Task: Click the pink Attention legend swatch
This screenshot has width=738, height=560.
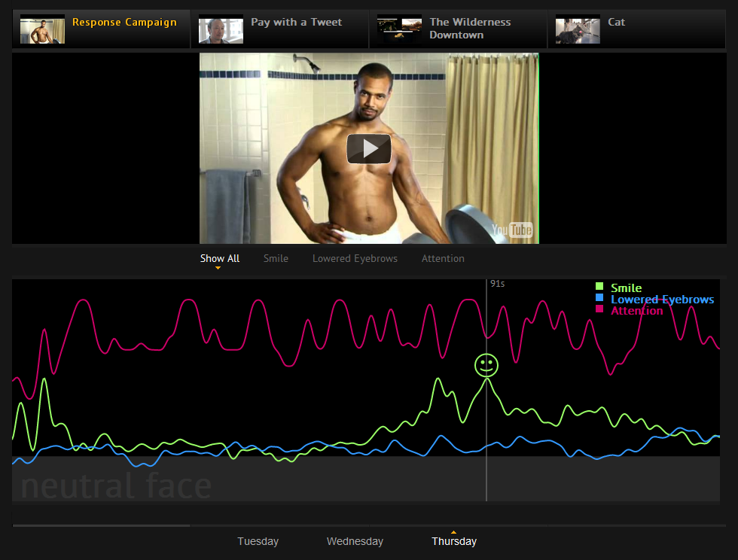Action: coord(599,309)
